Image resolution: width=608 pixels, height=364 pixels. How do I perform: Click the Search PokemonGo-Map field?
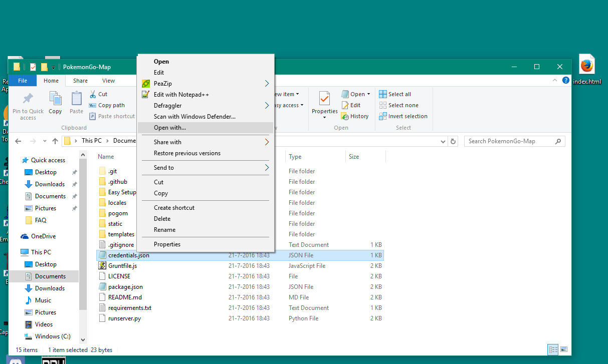(x=515, y=141)
